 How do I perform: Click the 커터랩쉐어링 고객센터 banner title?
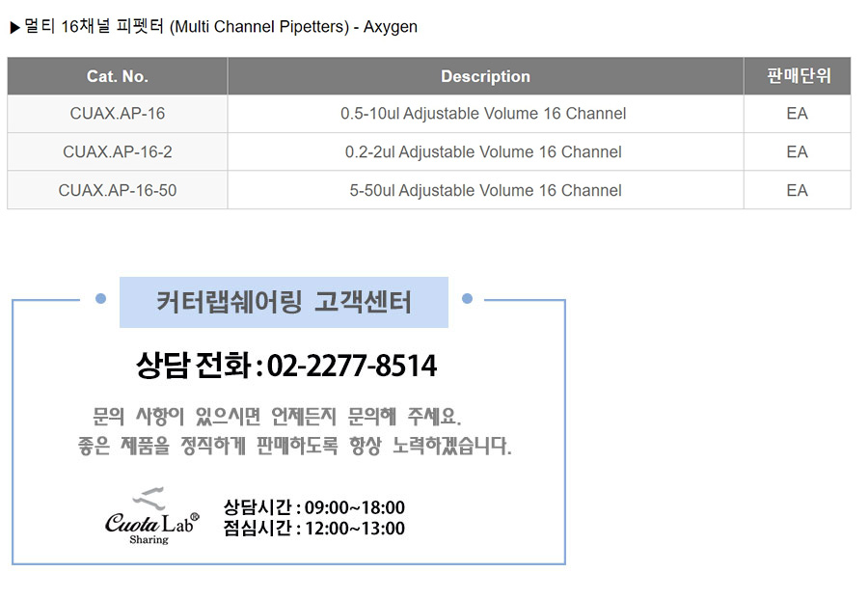point(284,303)
